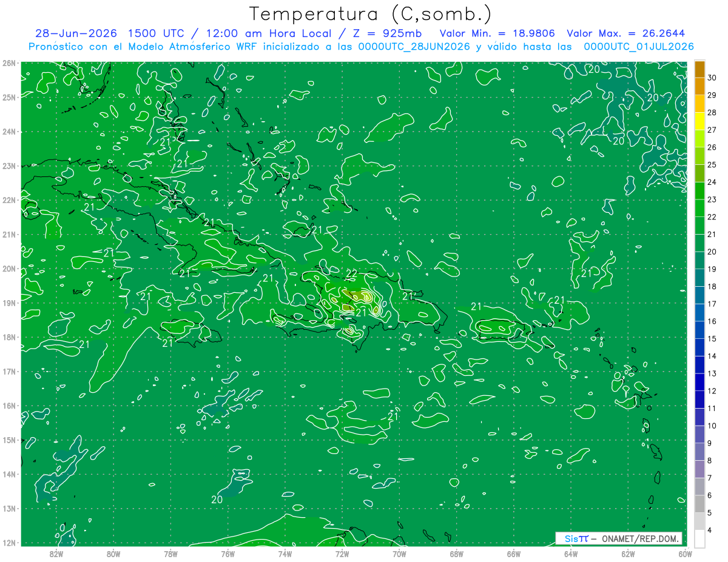The width and height of the screenshot is (728, 562).
Task: Click the color bar label '27'
Action: coord(712,130)
